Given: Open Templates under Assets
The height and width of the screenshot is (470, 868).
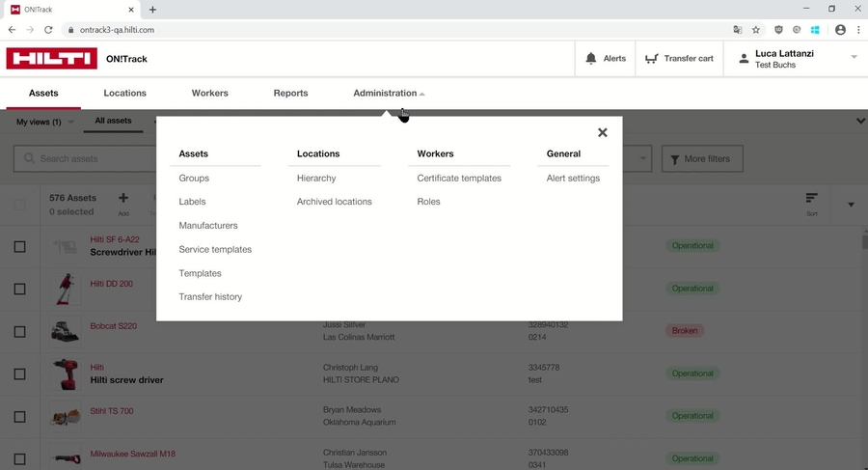Looking at the screenshot, I should coord(200,273).
